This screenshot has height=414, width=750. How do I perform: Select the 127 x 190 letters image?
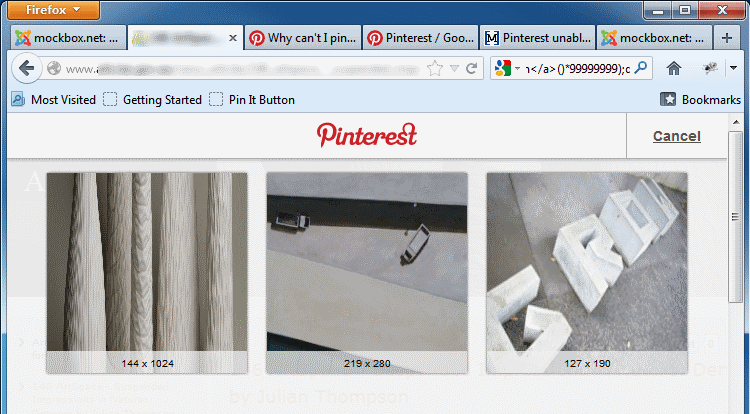click(x=587, y=272)
